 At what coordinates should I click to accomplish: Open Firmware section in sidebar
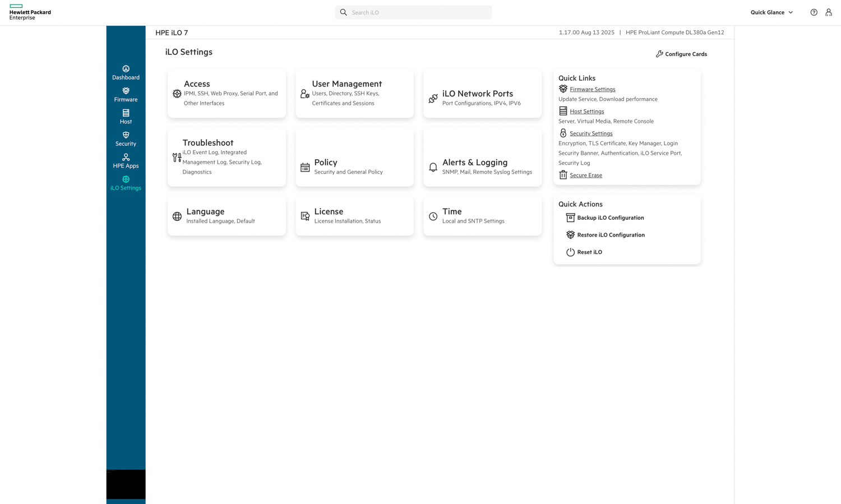coord(126,95)
